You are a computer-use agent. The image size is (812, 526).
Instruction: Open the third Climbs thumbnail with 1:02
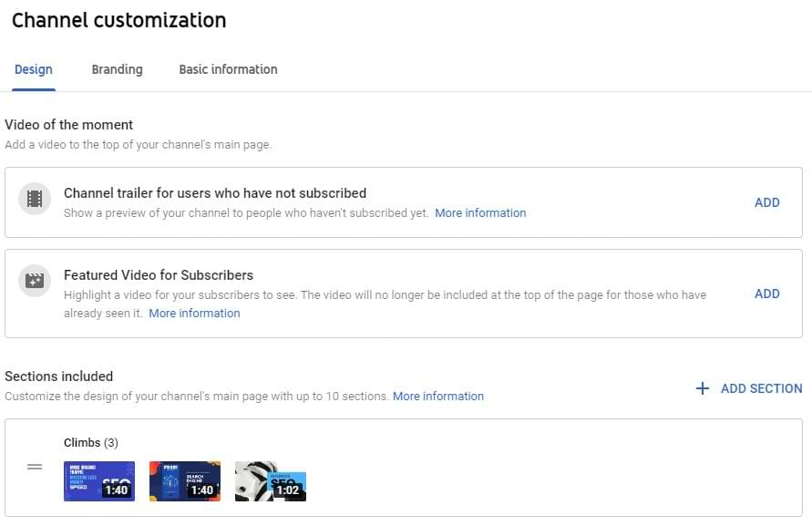pos(271,481)
